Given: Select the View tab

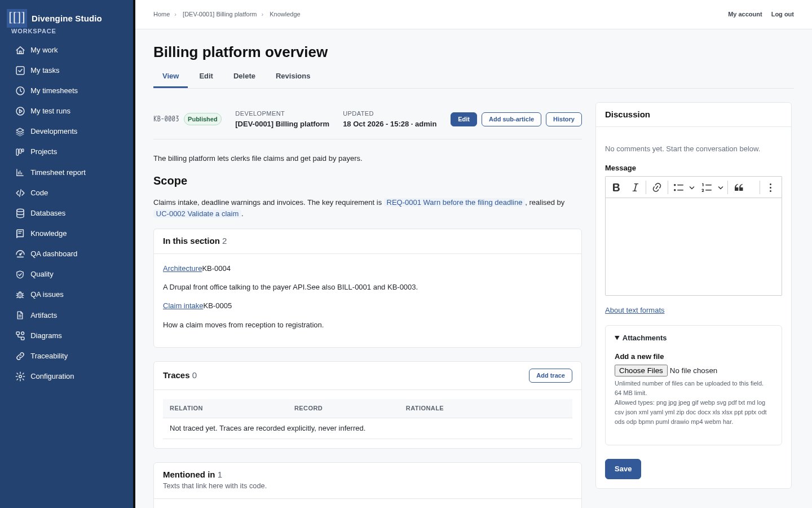Looking at the screenshot, I should 170,76.
